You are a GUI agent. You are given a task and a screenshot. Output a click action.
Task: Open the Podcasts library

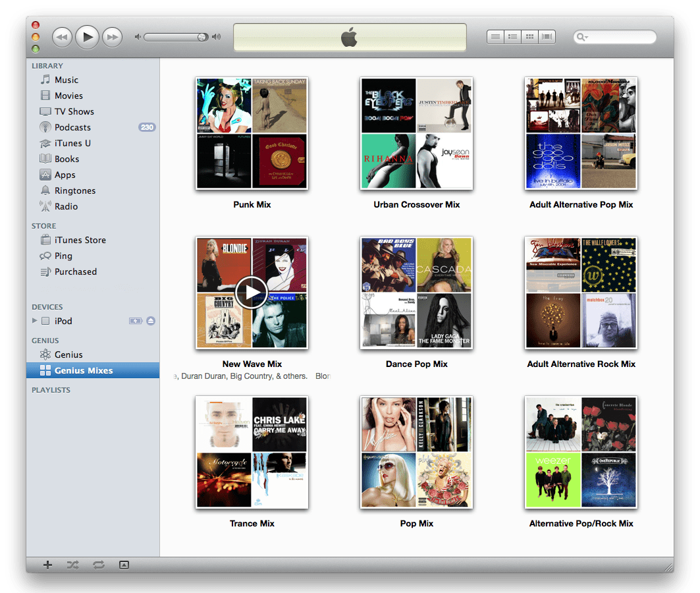click(72, 127)
